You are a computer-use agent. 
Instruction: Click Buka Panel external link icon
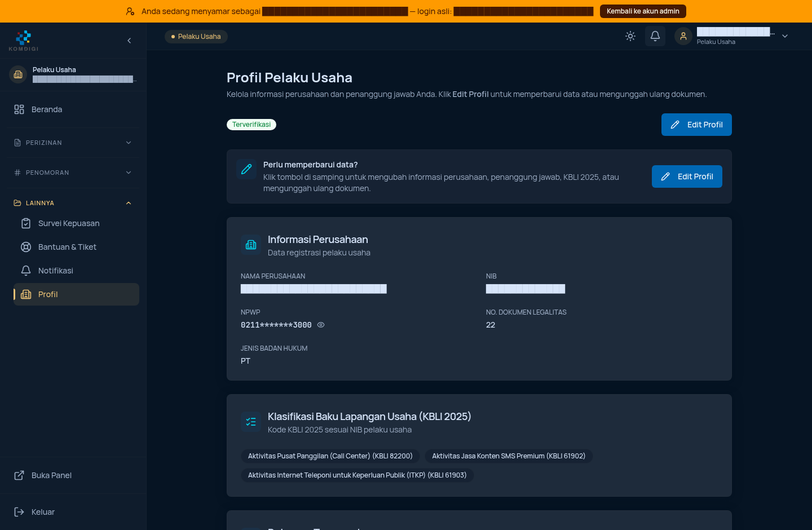[x=19, y=475]
